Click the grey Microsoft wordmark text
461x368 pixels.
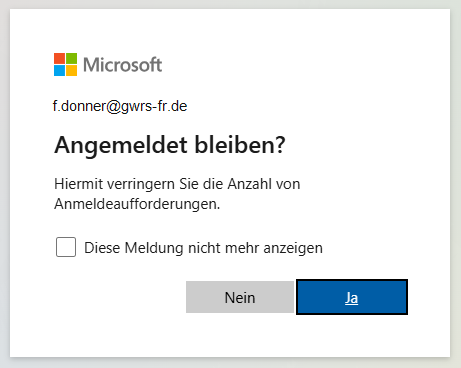(x=122, y=65)
